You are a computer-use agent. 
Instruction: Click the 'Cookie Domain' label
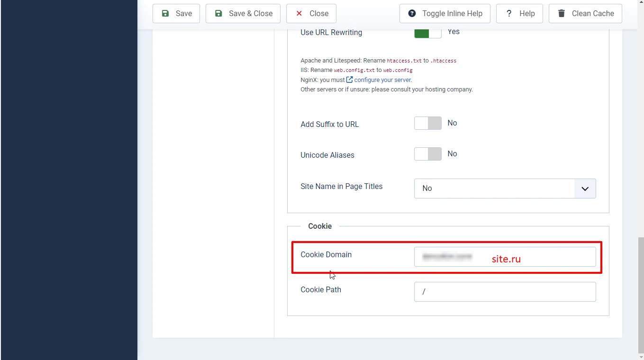point(326,255)
